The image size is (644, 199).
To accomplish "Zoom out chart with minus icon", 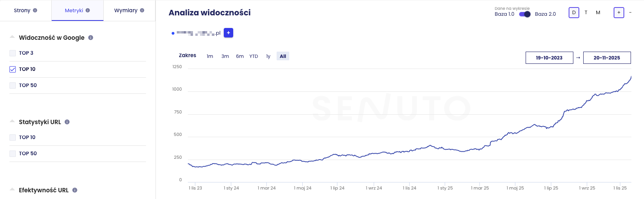I will 630,13.
